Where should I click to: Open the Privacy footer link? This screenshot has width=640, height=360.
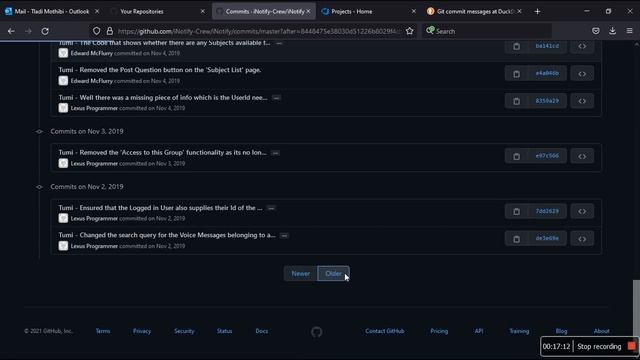pos(142,331)
